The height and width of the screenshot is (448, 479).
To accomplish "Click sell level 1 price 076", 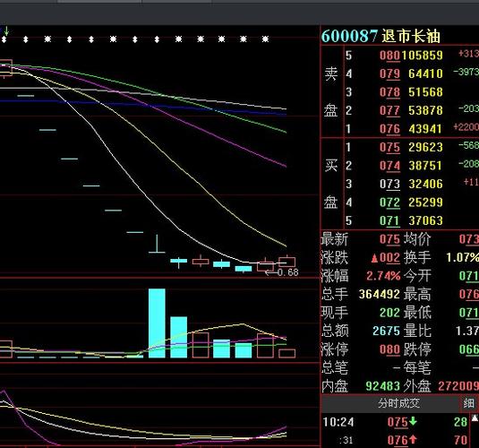I will [389, 129].
